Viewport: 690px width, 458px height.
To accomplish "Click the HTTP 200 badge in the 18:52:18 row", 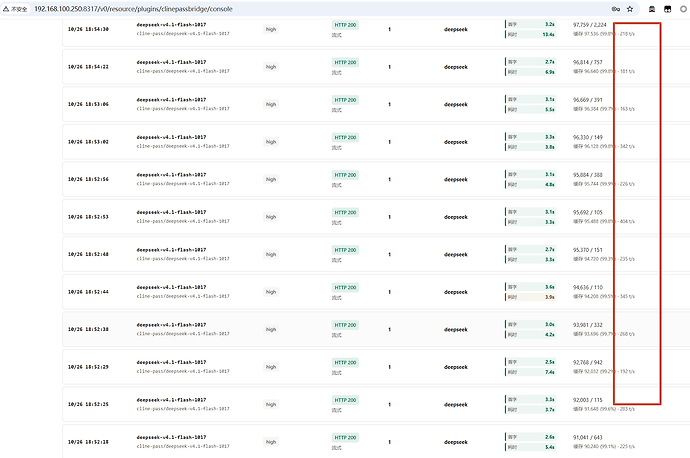I will [345, 438].
